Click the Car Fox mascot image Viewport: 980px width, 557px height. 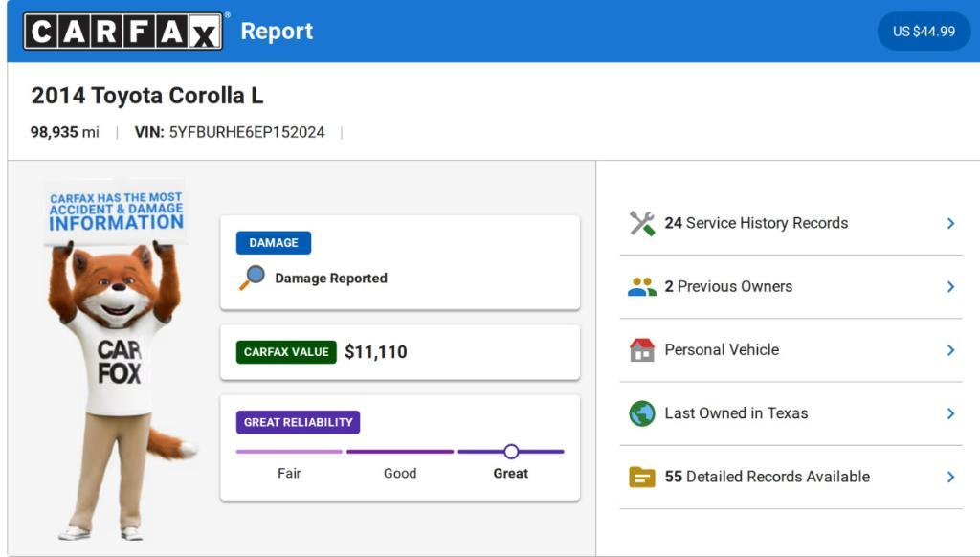click(120, 362)
